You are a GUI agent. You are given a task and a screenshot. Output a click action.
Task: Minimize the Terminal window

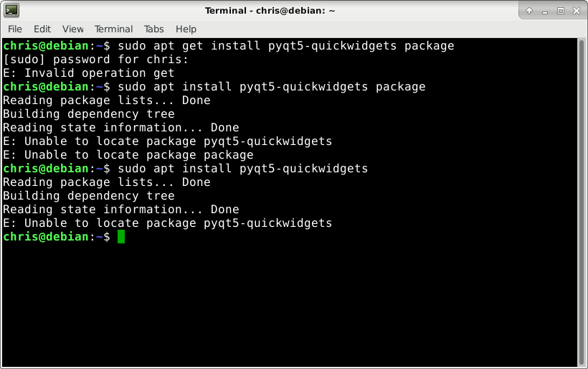click(545, 11)
